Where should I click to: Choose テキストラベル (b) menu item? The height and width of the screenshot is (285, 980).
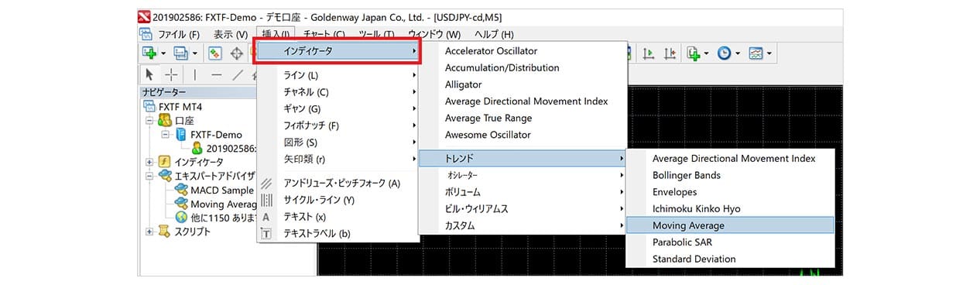tap(338, 234)
